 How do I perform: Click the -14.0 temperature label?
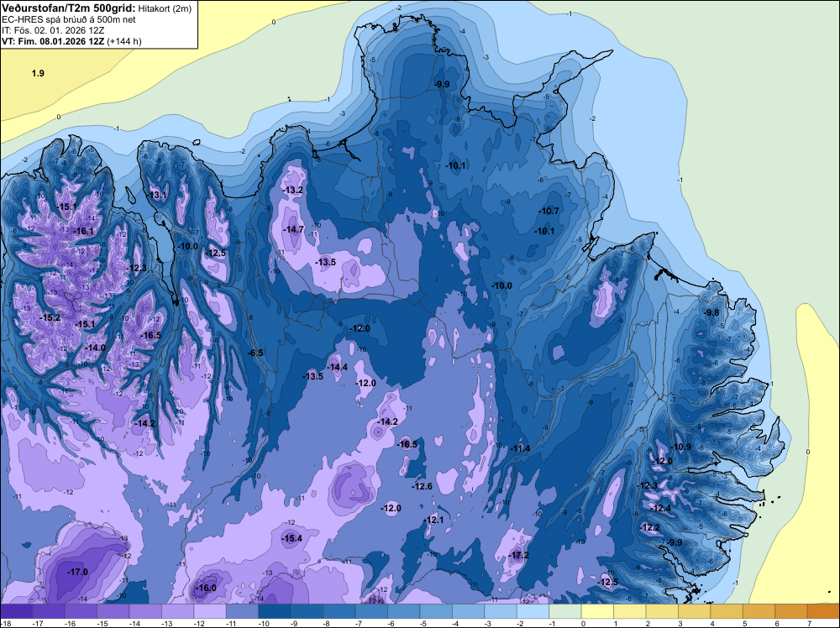(96, 348)
